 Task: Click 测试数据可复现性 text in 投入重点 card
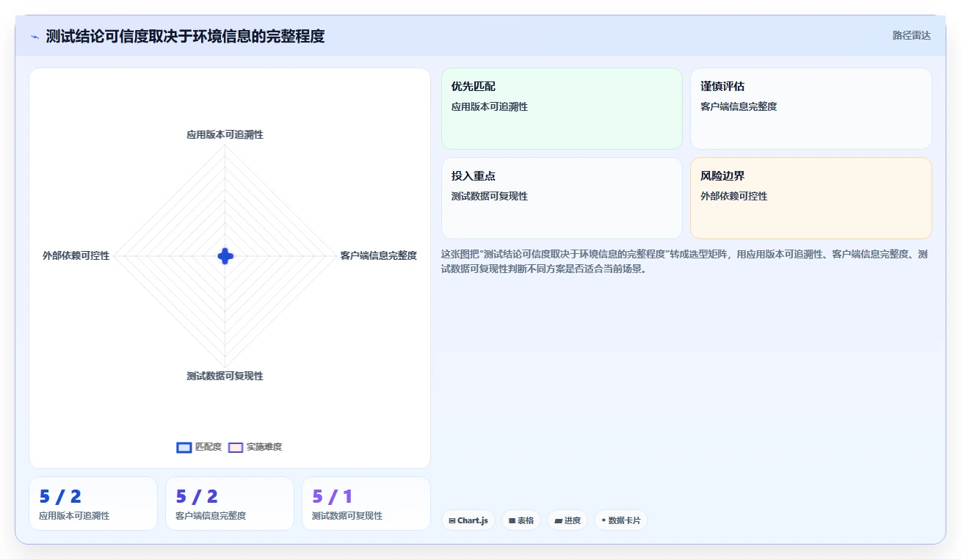pyautogui.click(x=490, y=196)
